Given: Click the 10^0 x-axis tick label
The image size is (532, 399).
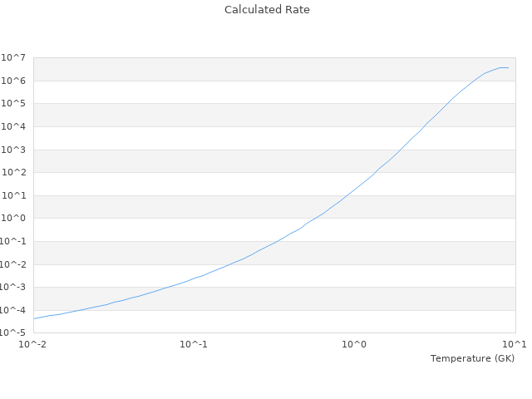Looking at the screenshot, I should [355, 344].
